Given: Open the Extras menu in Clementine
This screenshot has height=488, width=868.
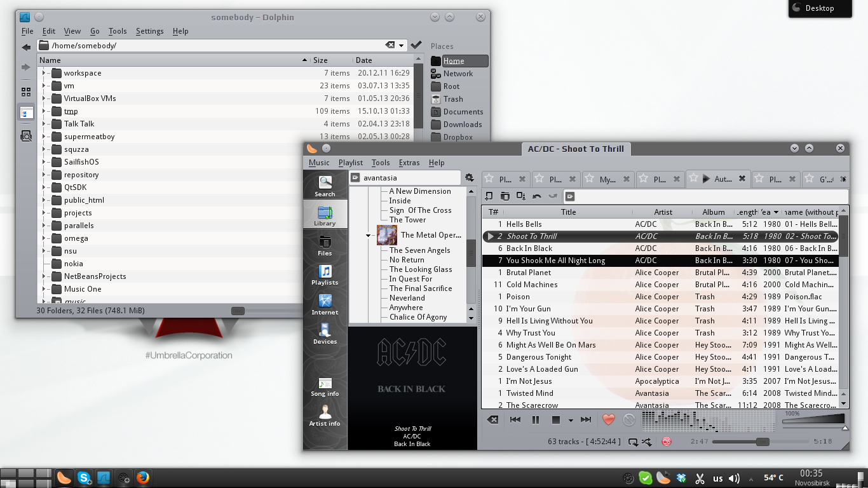Looking at the screenshot, I should pos(409,163).
